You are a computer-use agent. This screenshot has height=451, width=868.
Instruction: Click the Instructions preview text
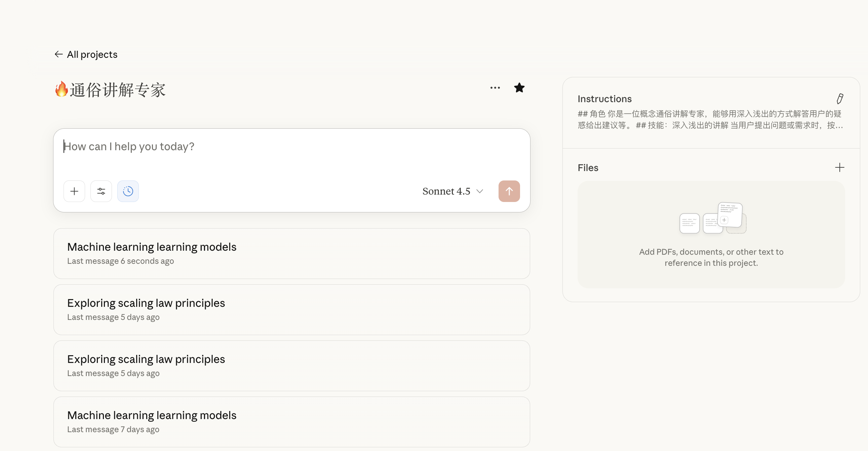pos(710,120)
